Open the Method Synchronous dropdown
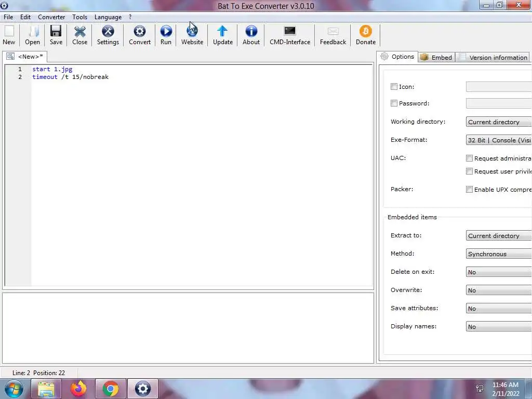532x399 pixels. tap(499, 254)
